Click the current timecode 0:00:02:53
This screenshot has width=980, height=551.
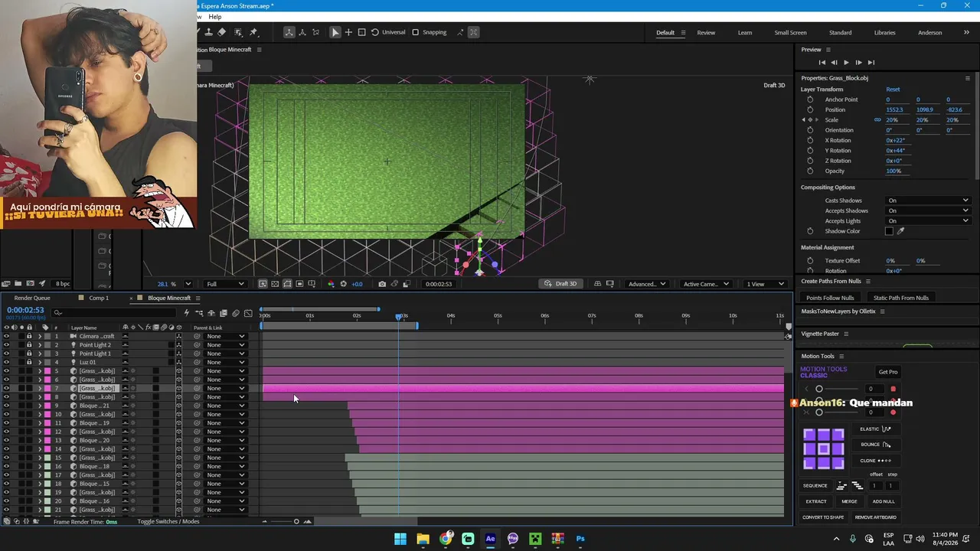[25, 310]
